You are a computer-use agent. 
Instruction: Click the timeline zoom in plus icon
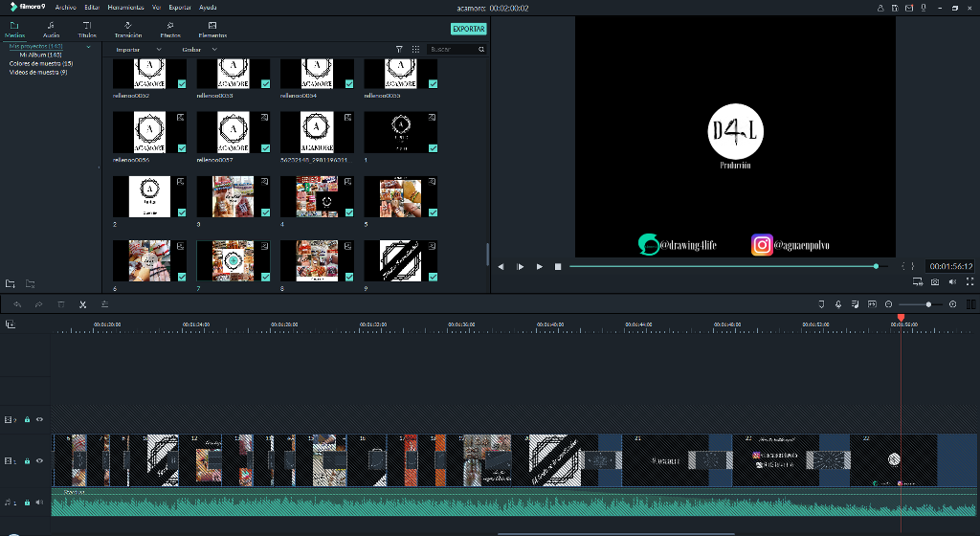952,304
